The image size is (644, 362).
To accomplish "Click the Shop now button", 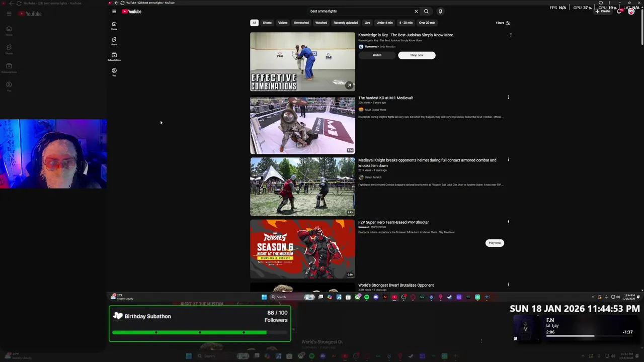I will point(417,55).
